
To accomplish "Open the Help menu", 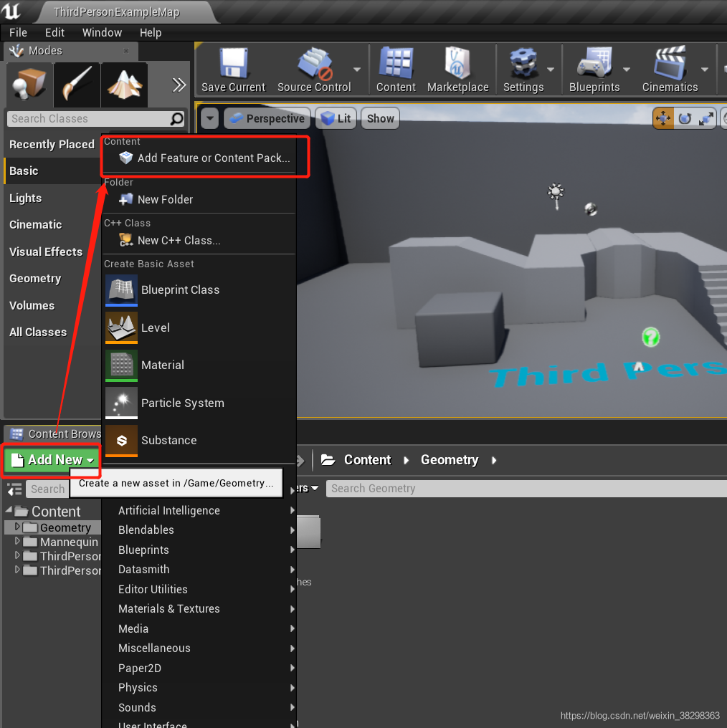I will (151, 33).
